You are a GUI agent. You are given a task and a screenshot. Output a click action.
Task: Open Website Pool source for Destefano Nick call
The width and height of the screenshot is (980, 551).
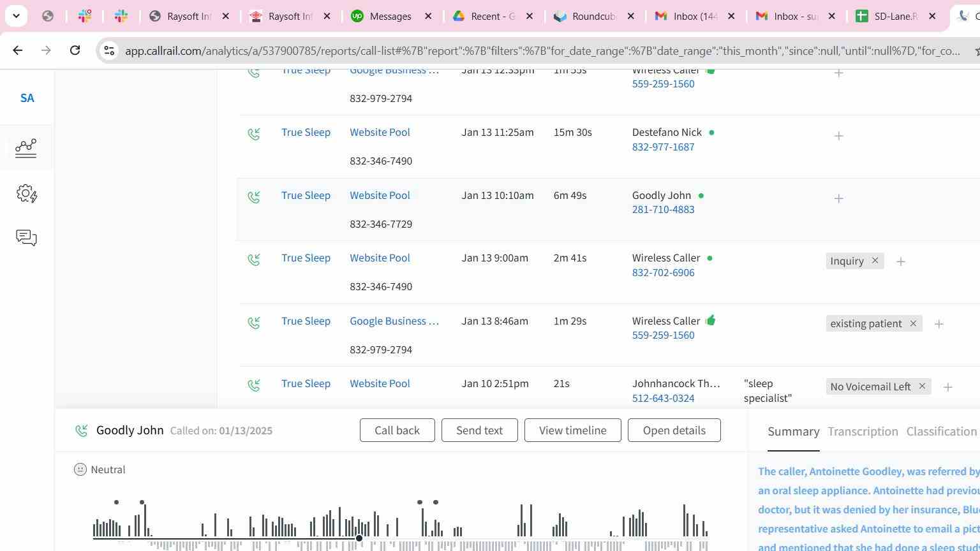pos(380,132)
